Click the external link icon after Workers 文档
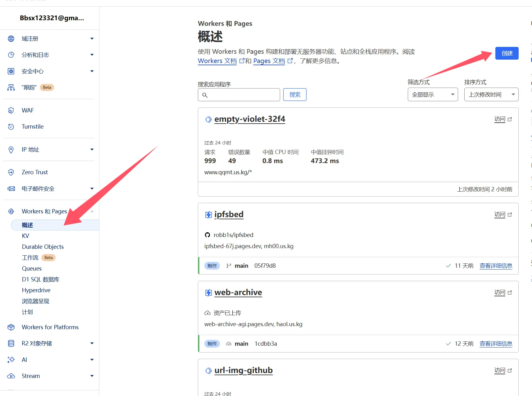 (x=242, y=61)
